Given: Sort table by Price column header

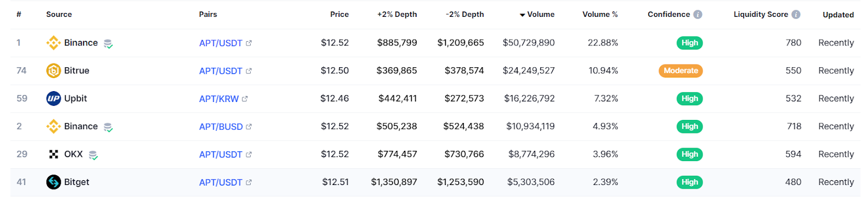Looking at the screenshot, I should click(340, 15).
